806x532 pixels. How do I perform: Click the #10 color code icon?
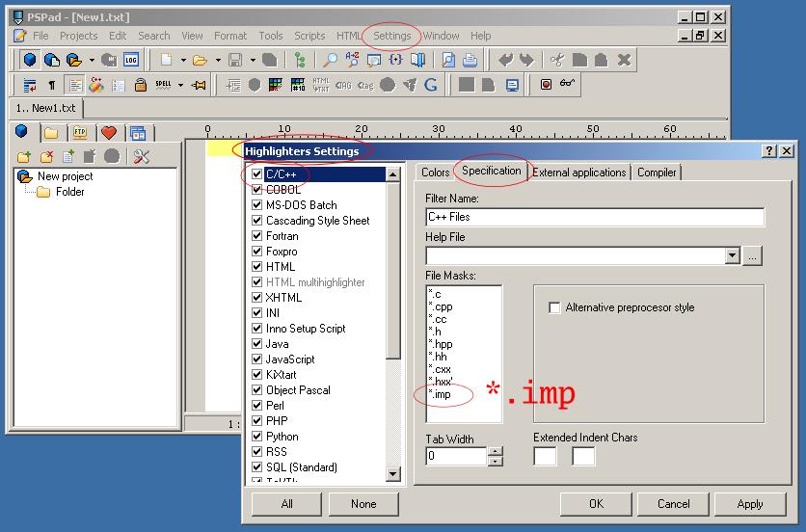tap(298, 85)
